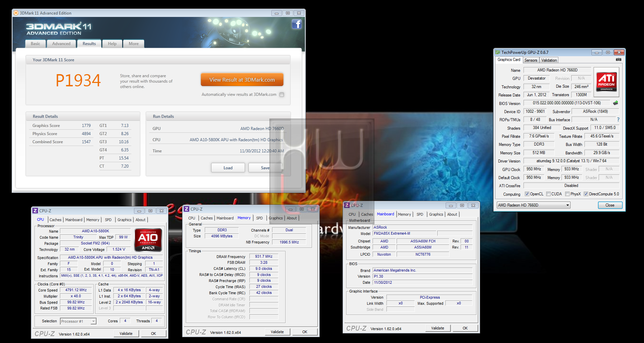Click the BIOS Date value 11/30/2012
This screenshot has width=644, height=343.
423,282
